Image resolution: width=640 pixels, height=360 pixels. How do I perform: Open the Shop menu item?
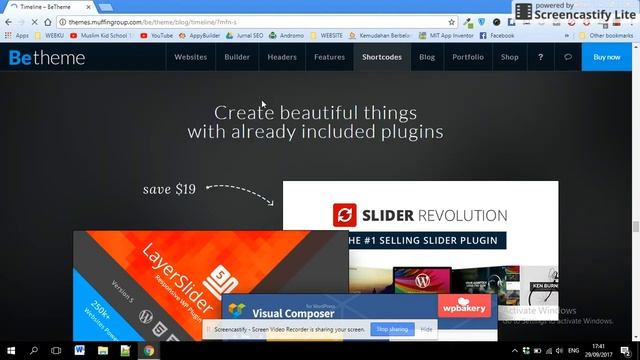(x=510, y=57)
